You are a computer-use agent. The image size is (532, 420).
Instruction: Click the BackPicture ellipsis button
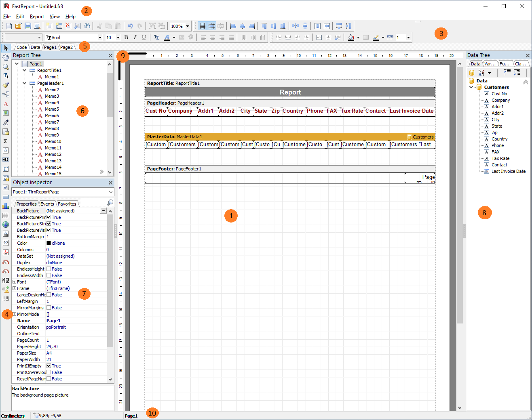click(103, 211)
